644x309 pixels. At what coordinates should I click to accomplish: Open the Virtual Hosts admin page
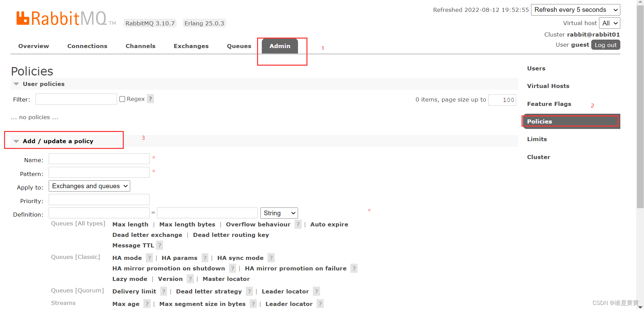(548, 86)
